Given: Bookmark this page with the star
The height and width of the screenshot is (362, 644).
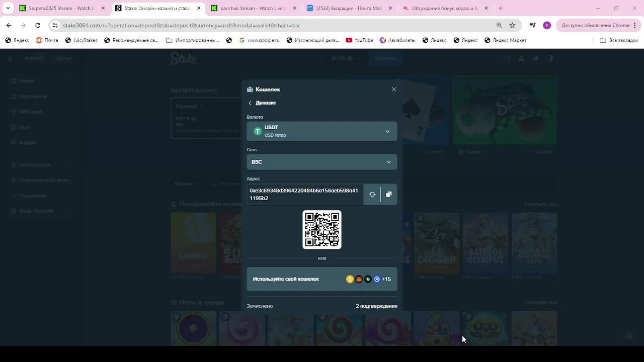Looking at the screenshot, I should 512,25.
